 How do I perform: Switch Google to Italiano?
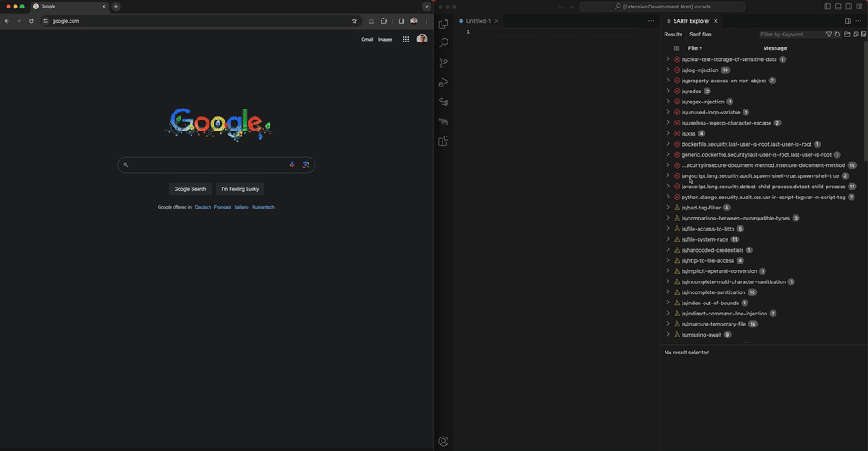pos(242,207)
